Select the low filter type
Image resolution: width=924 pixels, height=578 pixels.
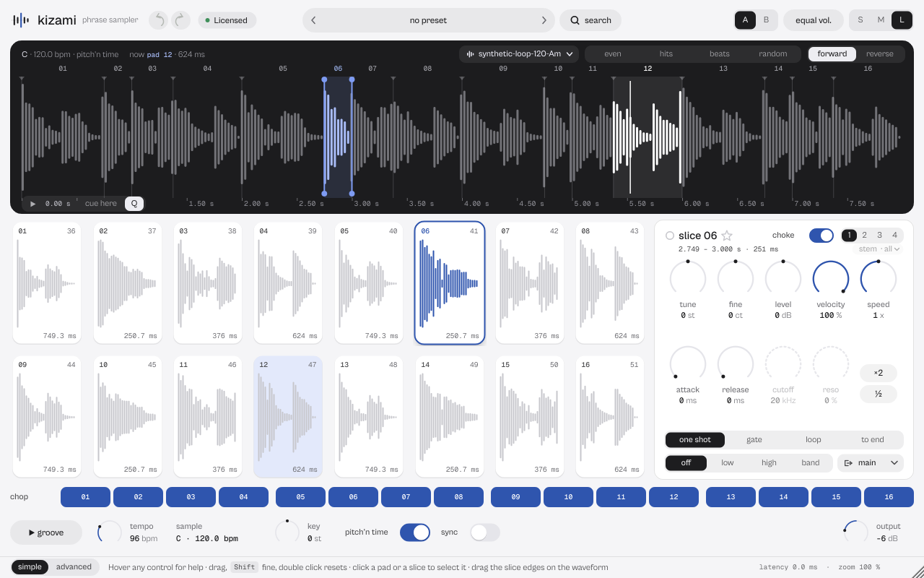click(728, 463)
